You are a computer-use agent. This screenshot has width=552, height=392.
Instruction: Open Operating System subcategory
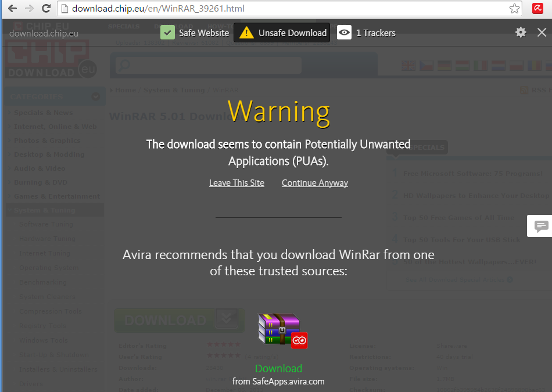coord(49,268)
